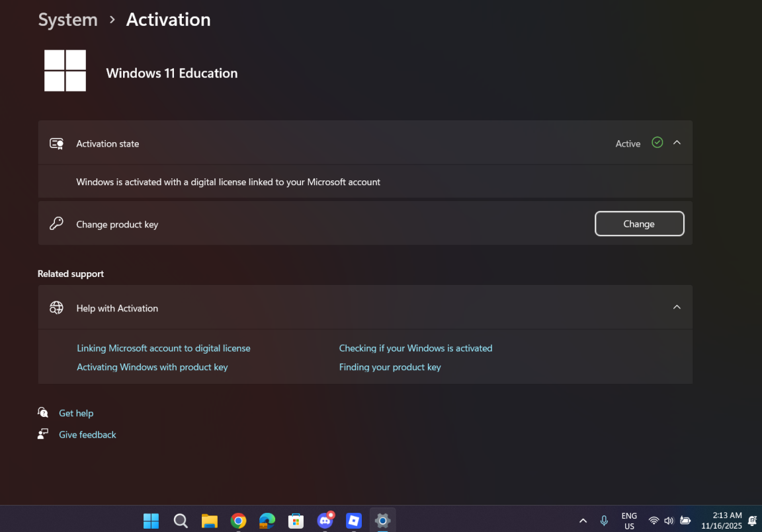Open Activating Windows with product key link
This screenshot has height=532, width=762.
[152, 367]
